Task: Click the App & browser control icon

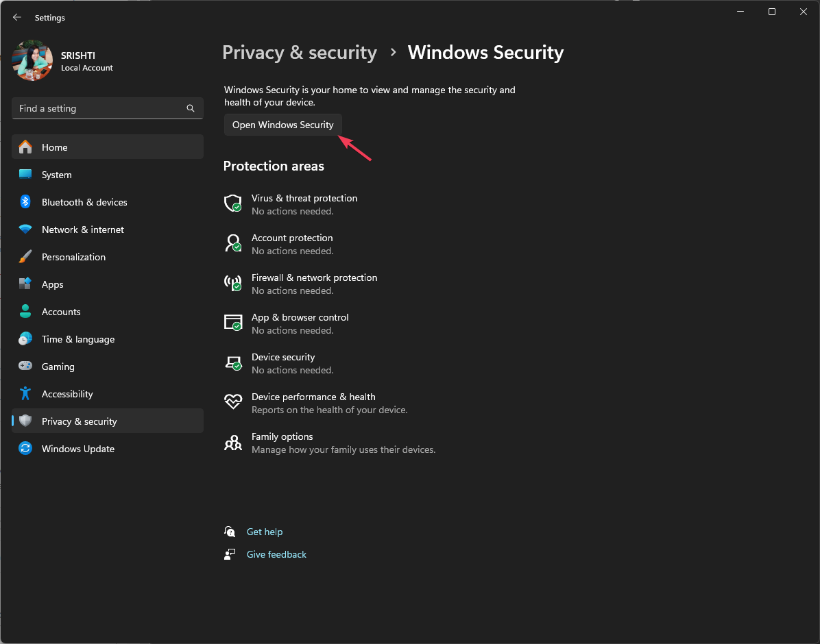Action: pos(233,322)
